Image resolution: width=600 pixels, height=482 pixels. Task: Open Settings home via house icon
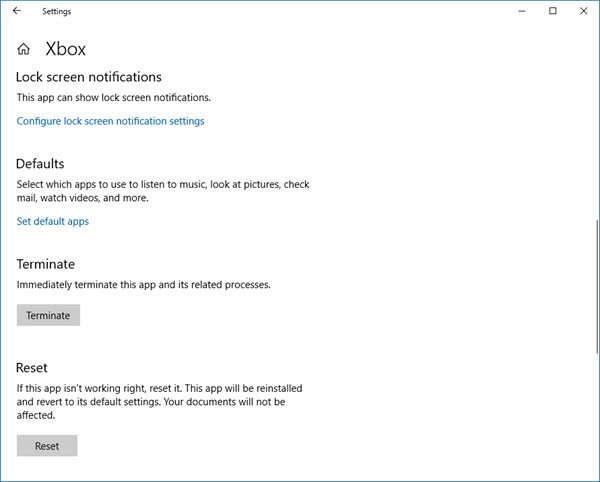[23, 49]
